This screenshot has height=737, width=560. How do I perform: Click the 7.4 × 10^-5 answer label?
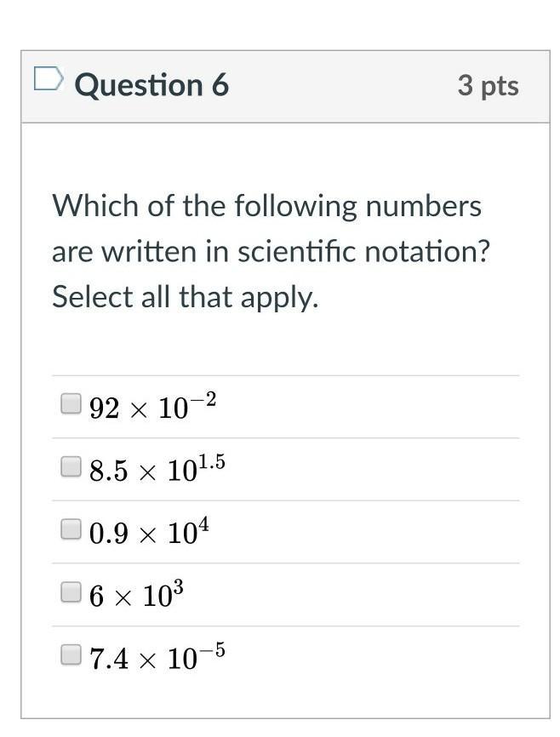[x=157, y=658]
